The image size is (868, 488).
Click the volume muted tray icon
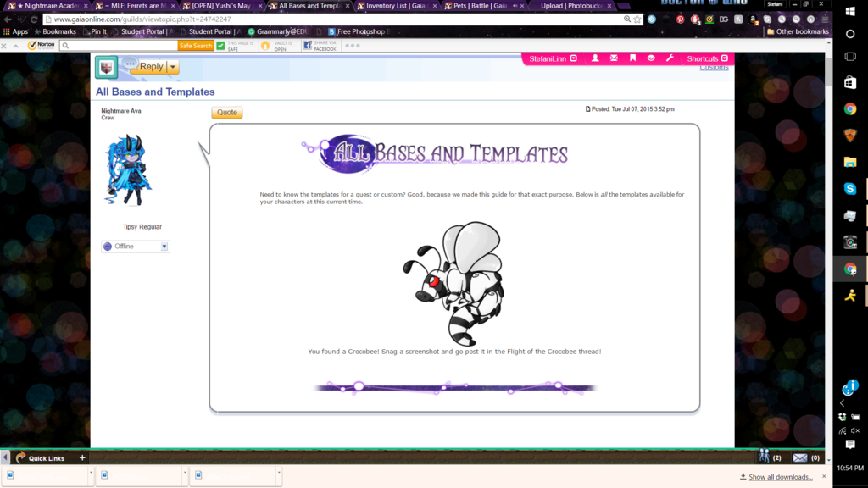856,430
